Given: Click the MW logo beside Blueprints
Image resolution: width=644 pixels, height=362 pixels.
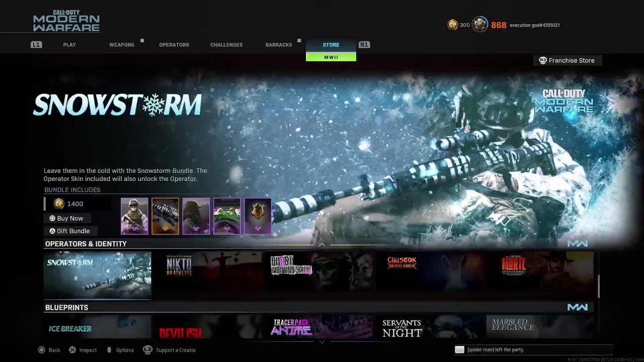Looking at the screenshot, I should pyautogui.click(x=578, y=307).
